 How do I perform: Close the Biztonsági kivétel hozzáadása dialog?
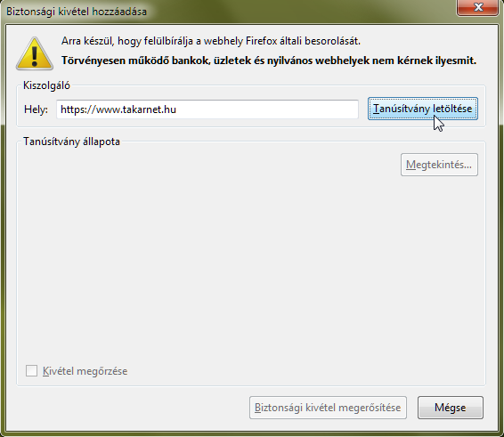coord(477,7)
